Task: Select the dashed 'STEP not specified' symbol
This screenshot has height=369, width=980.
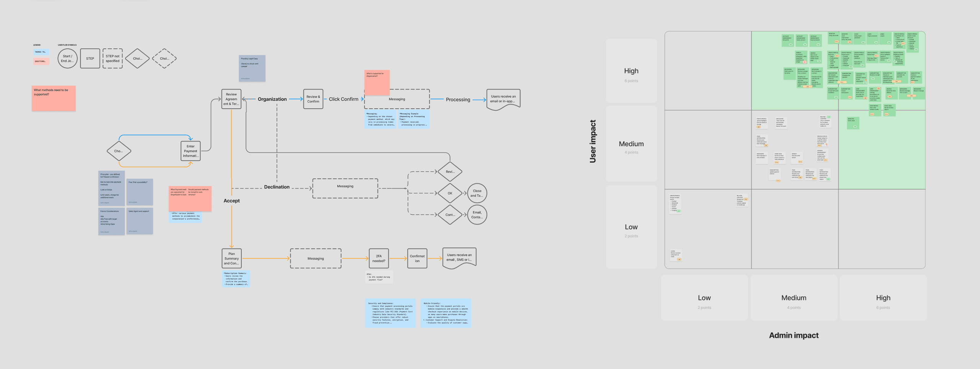Action: [x=113, y=59]
